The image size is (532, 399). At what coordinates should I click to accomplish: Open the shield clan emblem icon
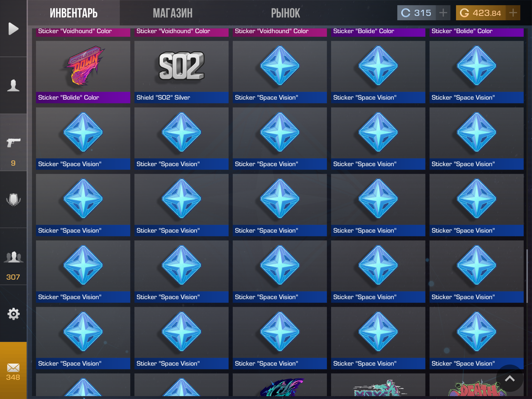pos(13,199)
